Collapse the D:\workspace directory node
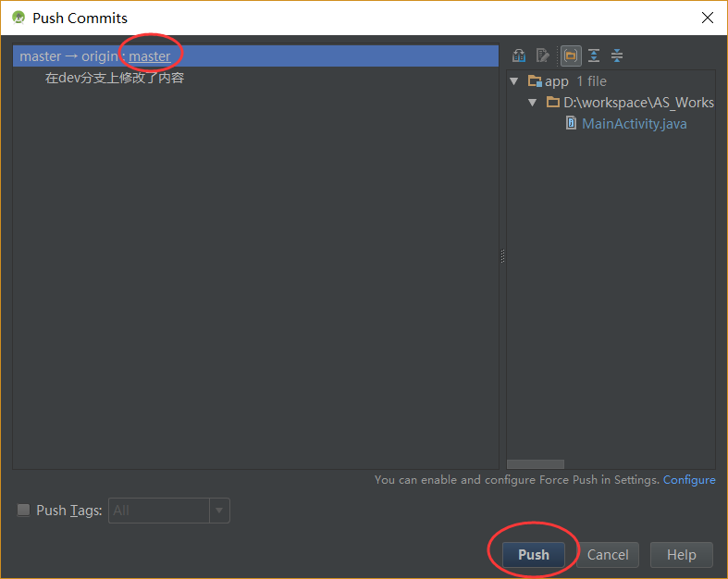 coord(533,103)
